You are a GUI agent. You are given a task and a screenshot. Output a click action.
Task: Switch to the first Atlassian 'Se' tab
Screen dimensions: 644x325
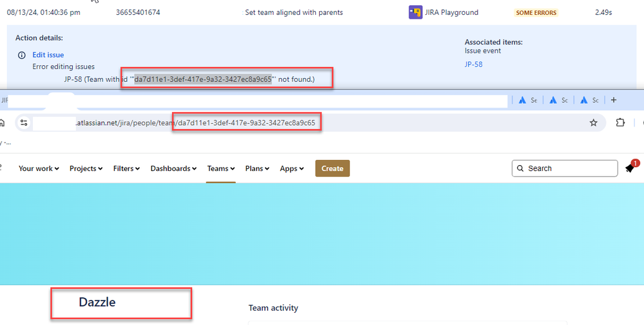(x=528, y=100)
